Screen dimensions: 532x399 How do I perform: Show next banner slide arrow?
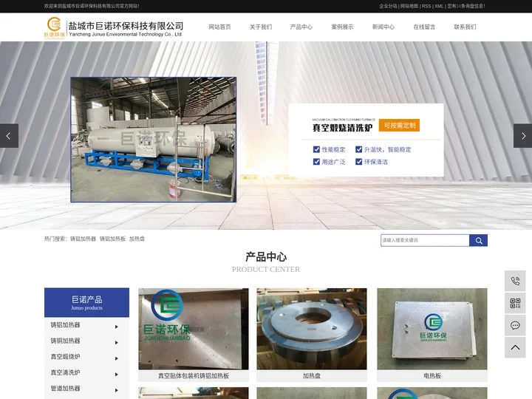(x=523, y=136)
